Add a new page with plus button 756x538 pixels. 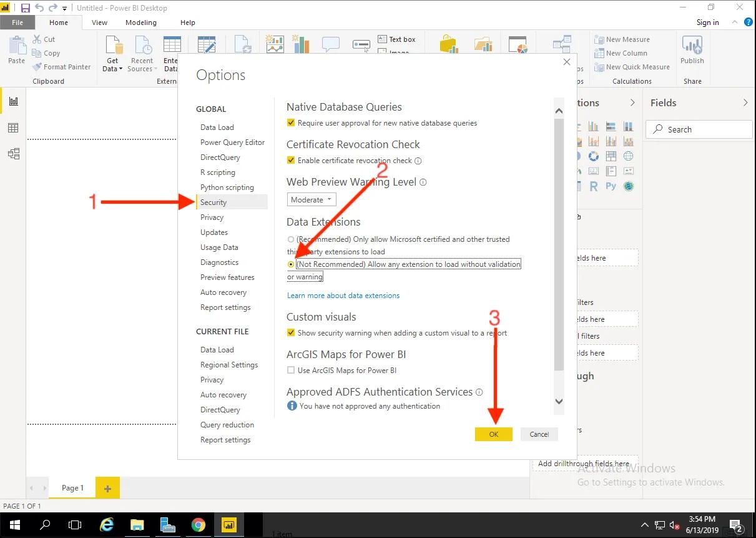(107, 489)
